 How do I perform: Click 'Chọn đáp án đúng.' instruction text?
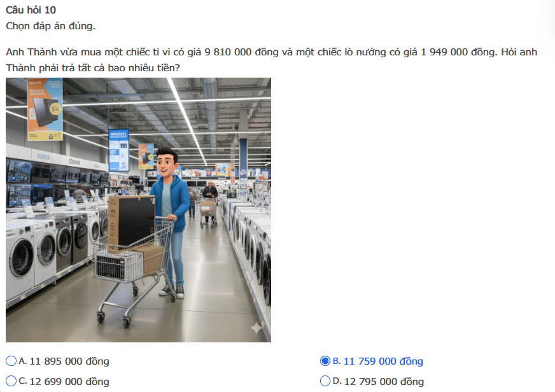51,26
